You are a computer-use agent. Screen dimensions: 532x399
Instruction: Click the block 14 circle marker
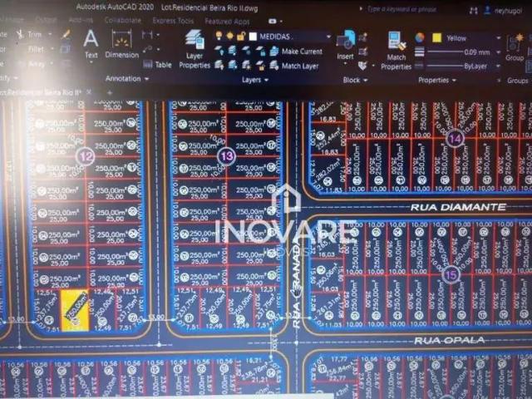point(455,139)
